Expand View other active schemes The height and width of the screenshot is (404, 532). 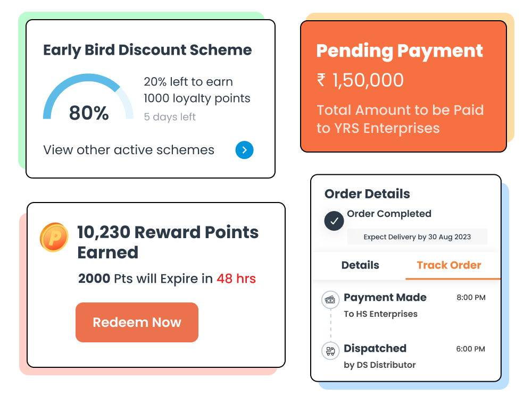(129, 150)
